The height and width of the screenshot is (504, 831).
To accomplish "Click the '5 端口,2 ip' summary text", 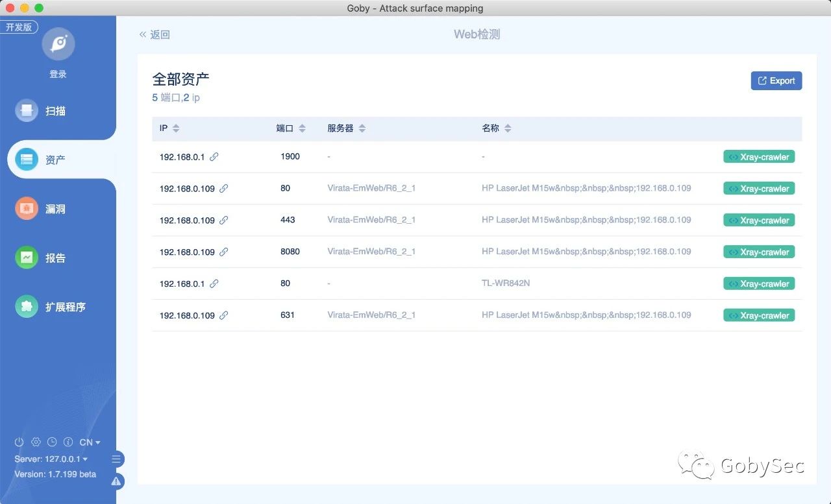I will (x=176, y=98).
